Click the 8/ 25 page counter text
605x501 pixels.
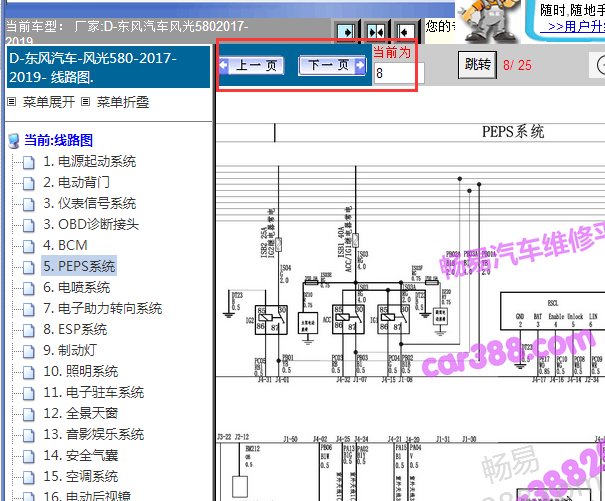pos(517,65)
